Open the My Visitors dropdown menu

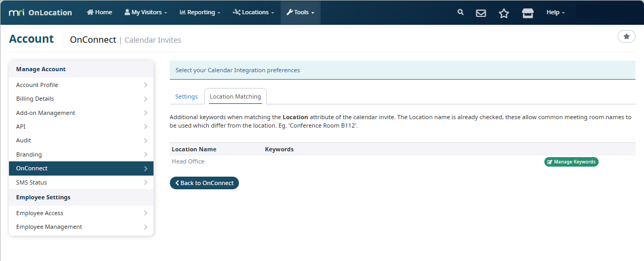tap(146, 12)
